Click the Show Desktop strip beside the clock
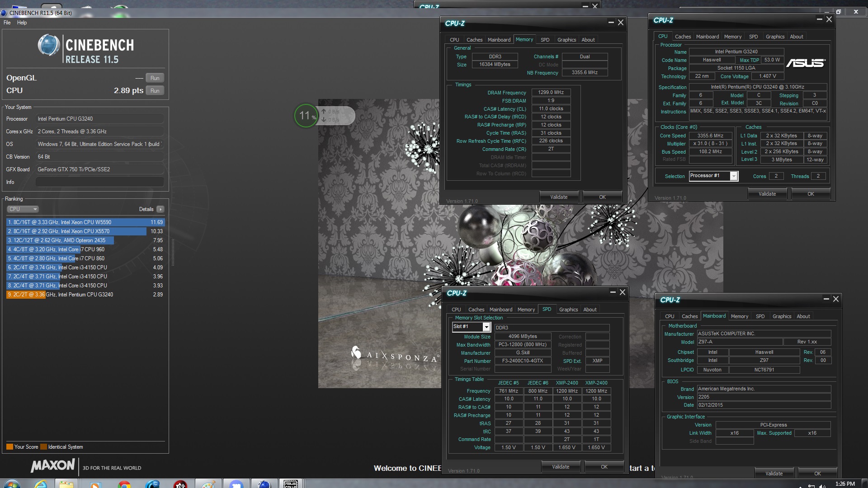Viewport: 868px width, 488px height. pos(865,483)
